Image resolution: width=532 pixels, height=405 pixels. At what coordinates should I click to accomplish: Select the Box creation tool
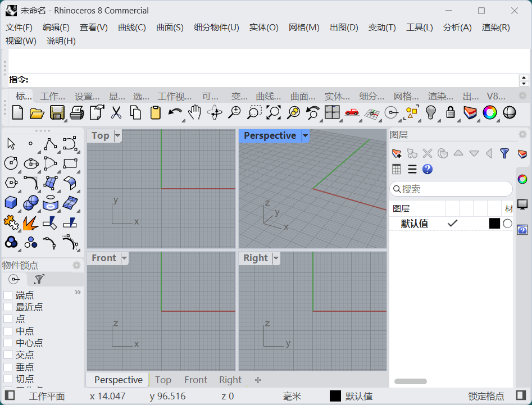click(x=10, y=203)
